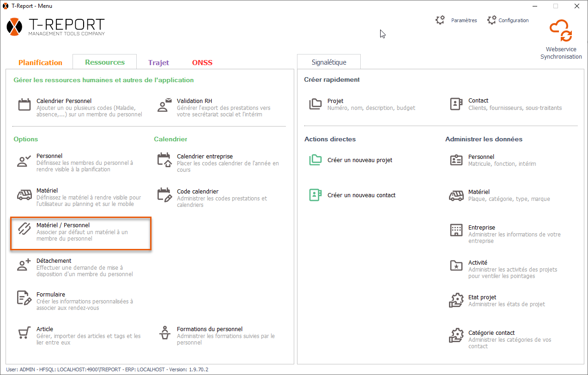Screen dimensions: 588x375
Task: Select the Signalétique tab
Action: [x=329, y=62]
